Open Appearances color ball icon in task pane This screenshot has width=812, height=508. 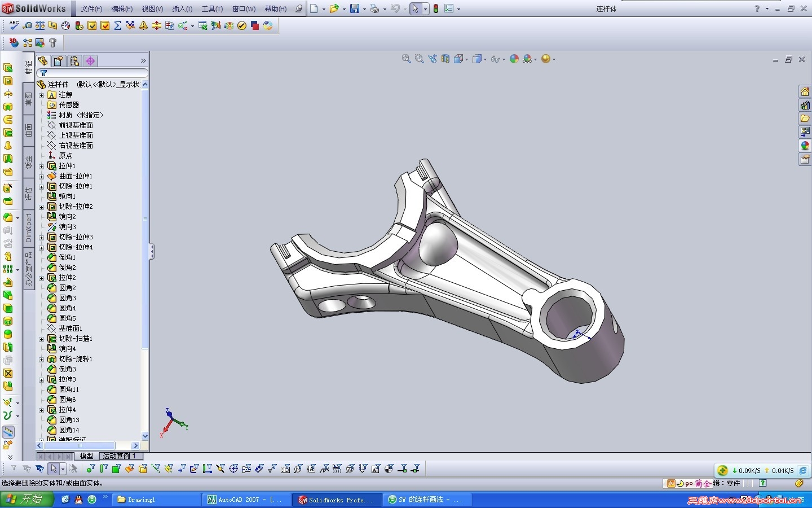[805, 146]
